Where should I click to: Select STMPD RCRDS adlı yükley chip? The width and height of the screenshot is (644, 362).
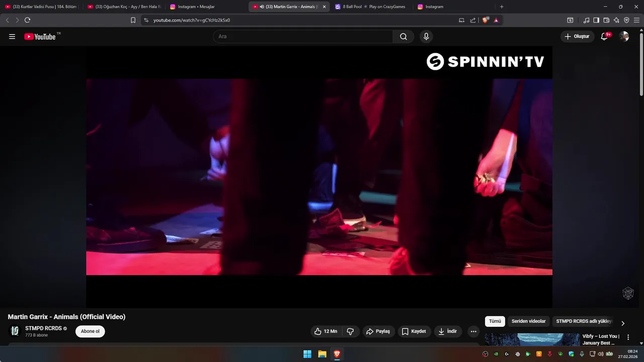[584, 321]
